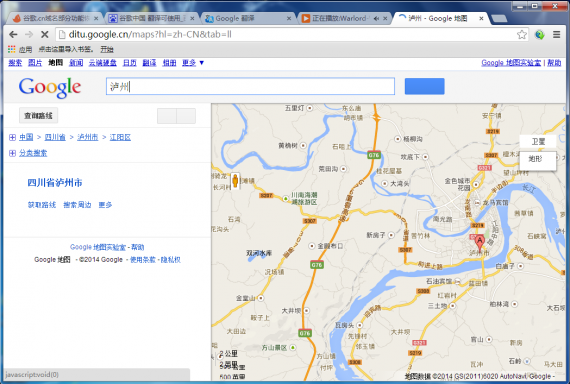Image resolution: width=570 pixels, height=384 pixels.
Task: Click the address bar URL
Action: (150, 35)
